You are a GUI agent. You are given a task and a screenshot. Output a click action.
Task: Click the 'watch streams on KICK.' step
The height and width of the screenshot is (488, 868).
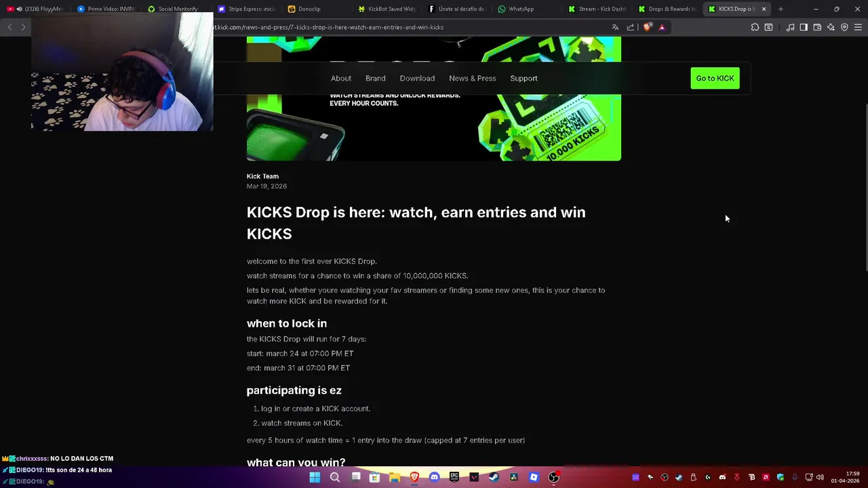point(302,423)
